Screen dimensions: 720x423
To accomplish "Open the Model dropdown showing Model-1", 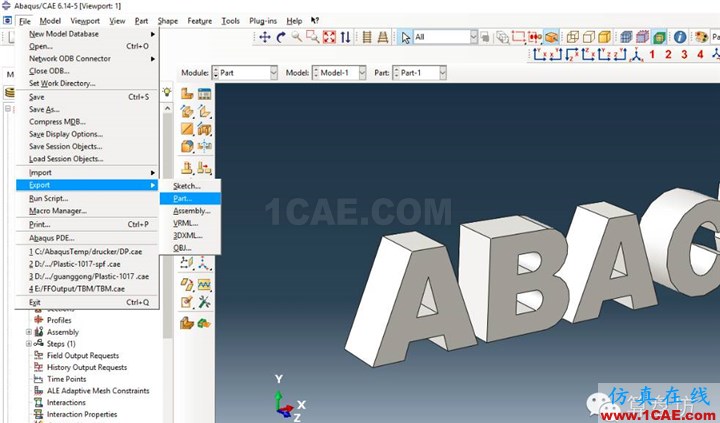I will pyautogui.click(x=339, y=73).
